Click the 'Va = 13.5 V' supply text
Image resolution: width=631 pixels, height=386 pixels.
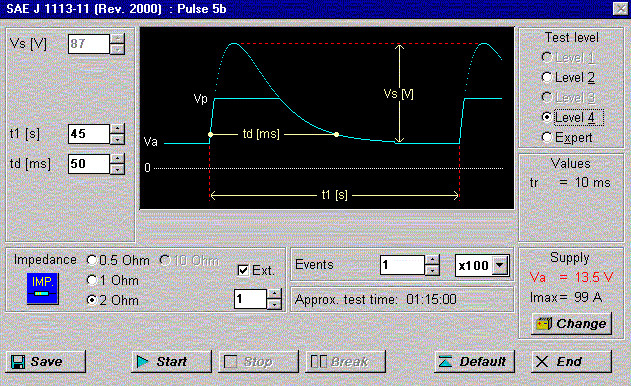click(x=571, y=277)
